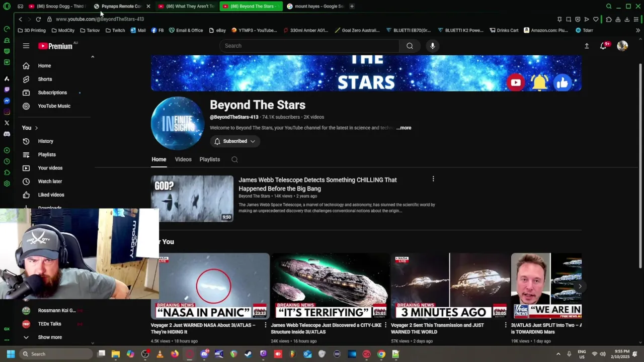The image size is (644, 362).
Task: Open the browser extensions cube icon
Action: click(x=609, y=19)
